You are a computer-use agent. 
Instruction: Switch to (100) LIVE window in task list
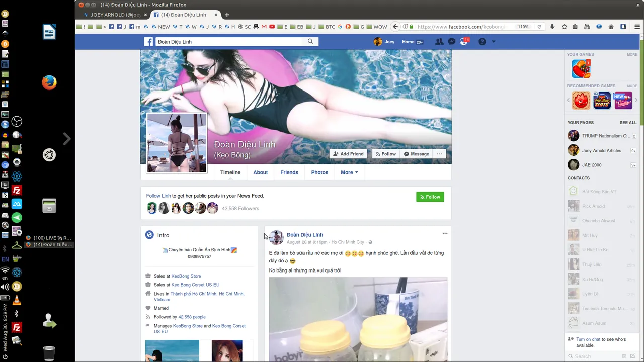click(48, 238)
